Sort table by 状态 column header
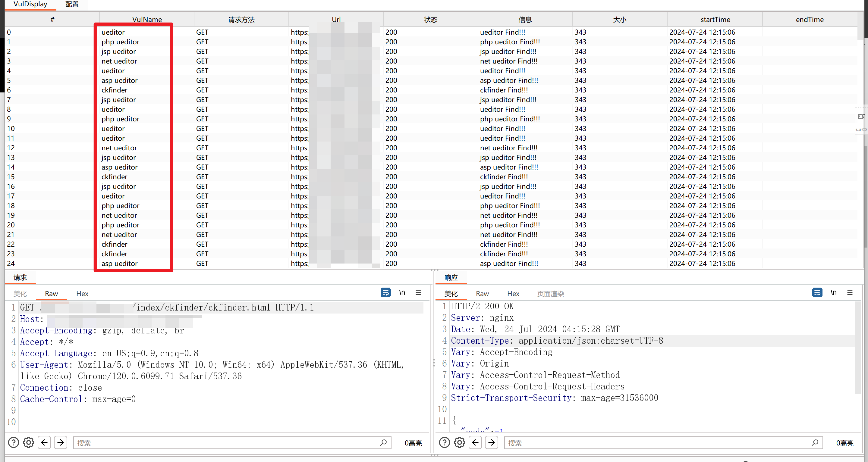Image resolution: width=868 pixels, height=462 pixels. [x=431, y=20]
